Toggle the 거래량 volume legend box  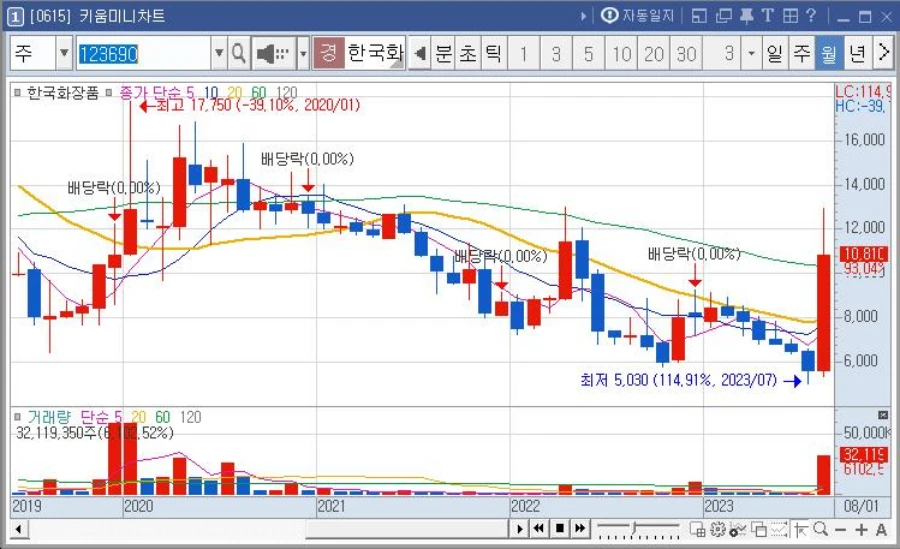(x=18, y=417)
